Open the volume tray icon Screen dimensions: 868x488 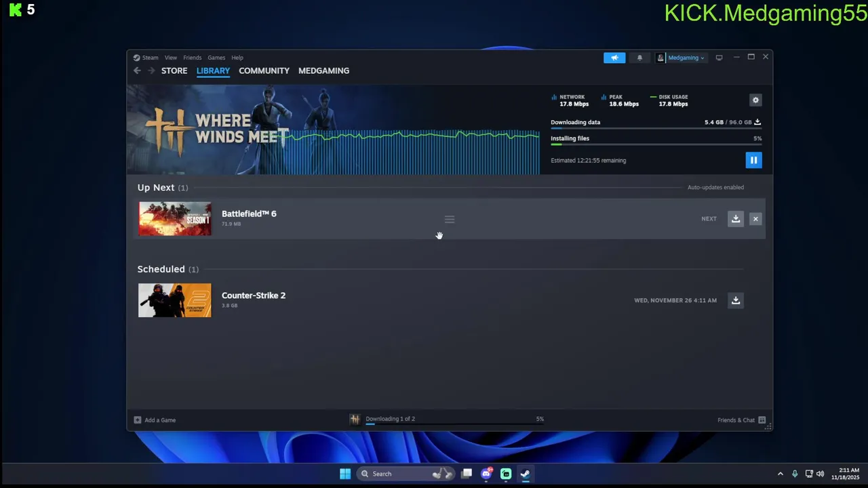point(820,474)
